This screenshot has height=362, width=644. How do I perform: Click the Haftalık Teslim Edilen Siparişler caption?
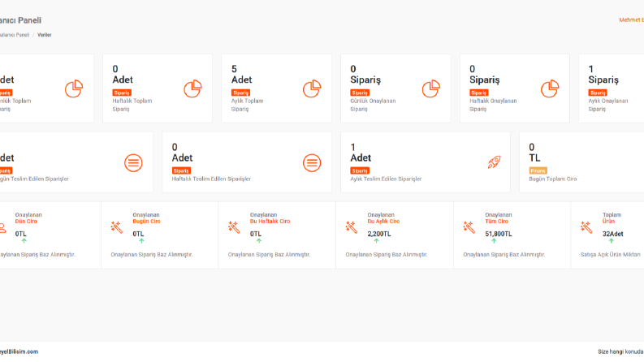tap(211, 179)
